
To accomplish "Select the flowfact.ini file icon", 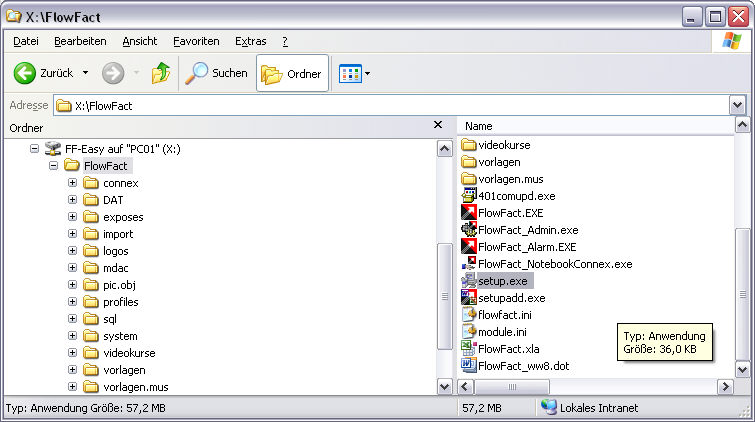I will 469,315.
